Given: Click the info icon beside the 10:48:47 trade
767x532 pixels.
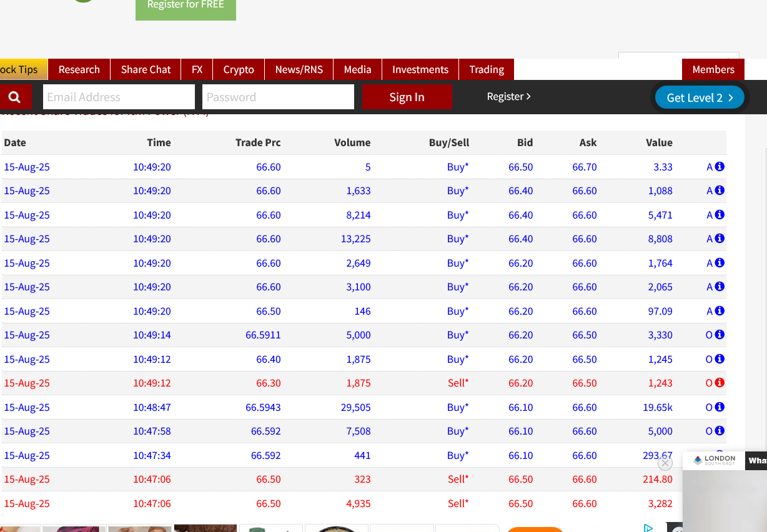Looking at the screenshot, I should point(720,406).
